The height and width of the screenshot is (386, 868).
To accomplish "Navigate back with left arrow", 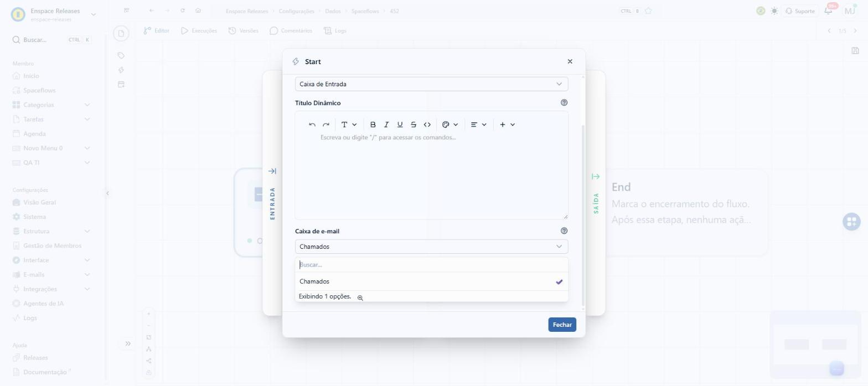I will click(x=152, y=11).
